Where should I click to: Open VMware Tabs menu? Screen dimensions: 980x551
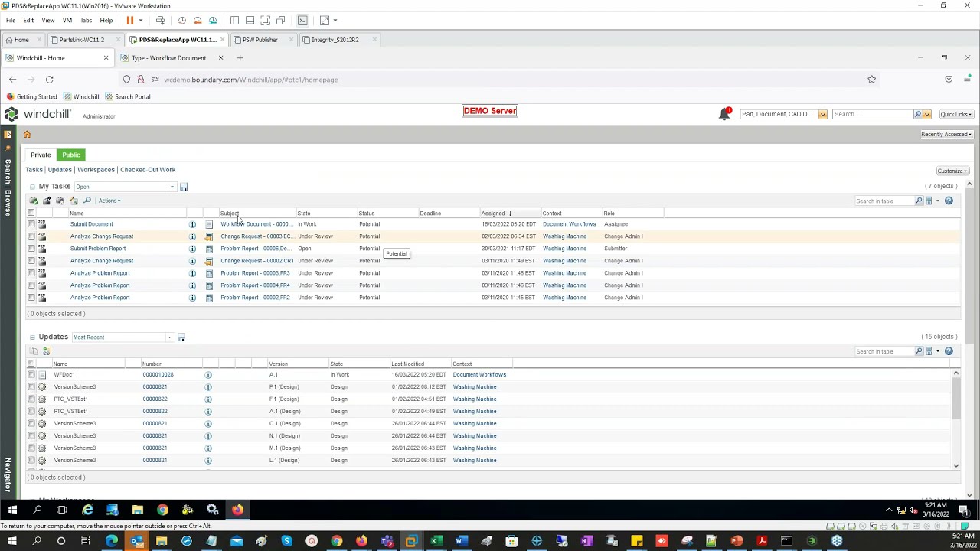pyautogui.click(x=86, y=21)
